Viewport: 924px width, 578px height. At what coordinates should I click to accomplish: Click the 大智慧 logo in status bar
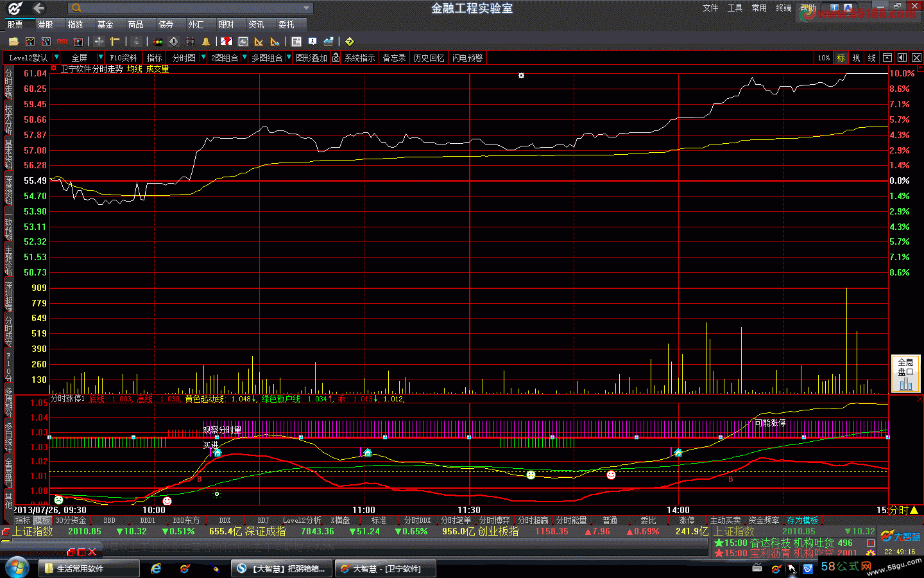(x=900, y=536)
